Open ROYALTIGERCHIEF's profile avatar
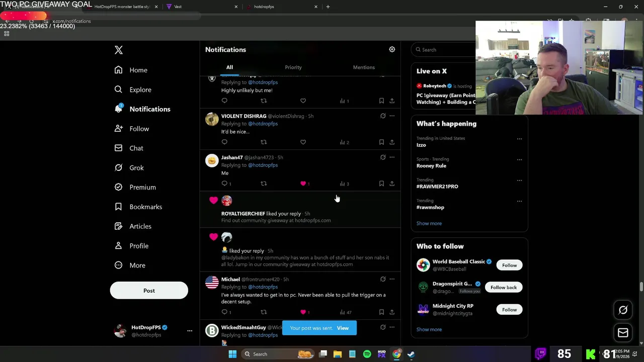 point(227,201)
